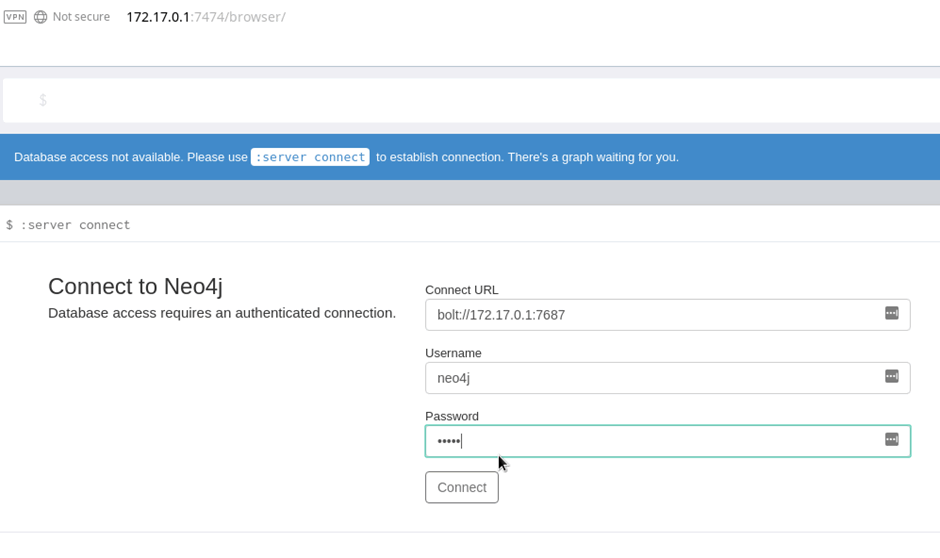This screenshot has height=558, width=940.
Task: Focus the Password input field
Action: 668,441
